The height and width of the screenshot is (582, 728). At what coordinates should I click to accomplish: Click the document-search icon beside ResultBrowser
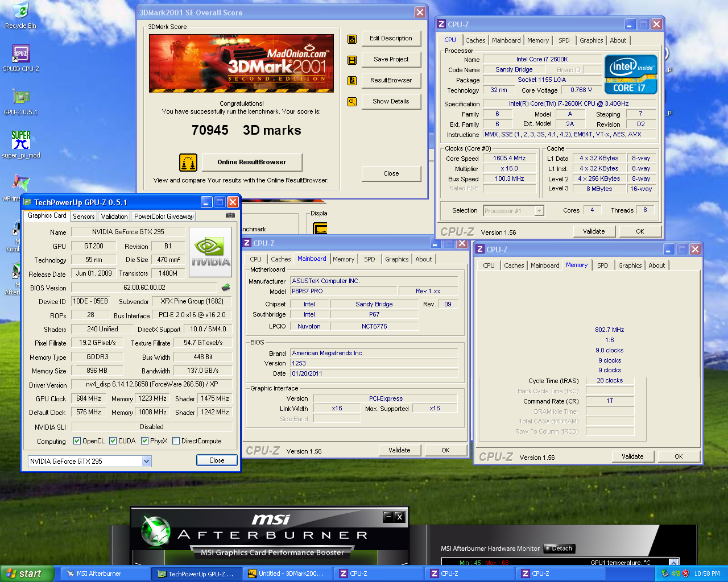click(x=352, y=81)
